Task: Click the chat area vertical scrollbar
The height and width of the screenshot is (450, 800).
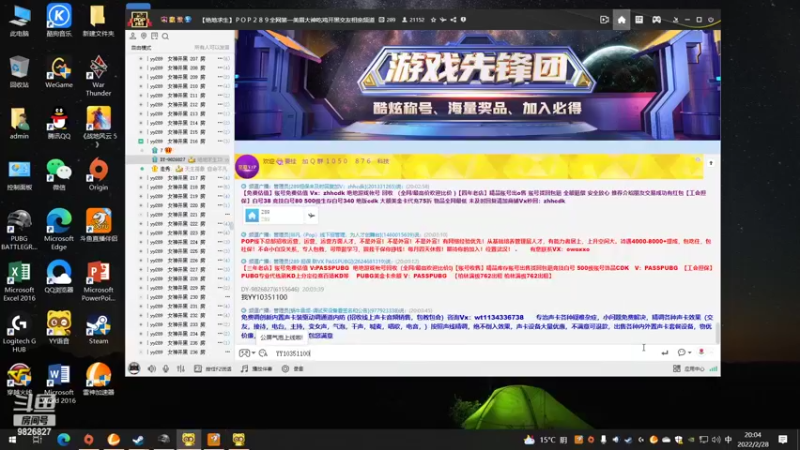Action: [x=718, y=333]
